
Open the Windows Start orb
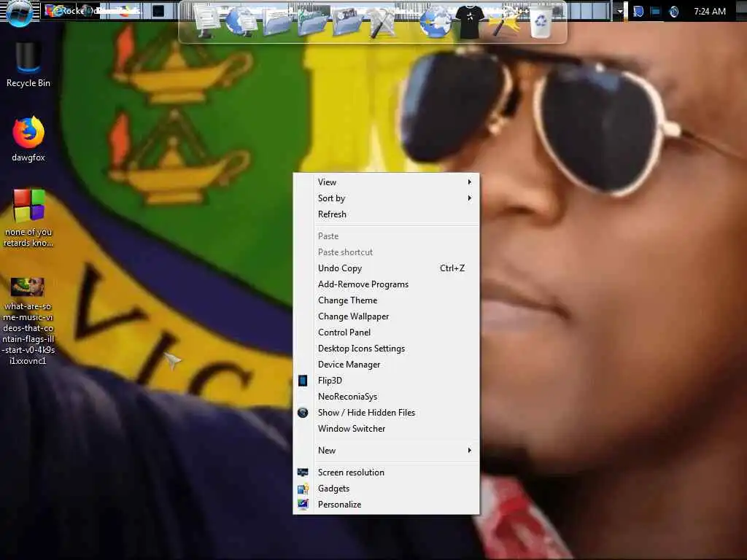pos(20,12)
